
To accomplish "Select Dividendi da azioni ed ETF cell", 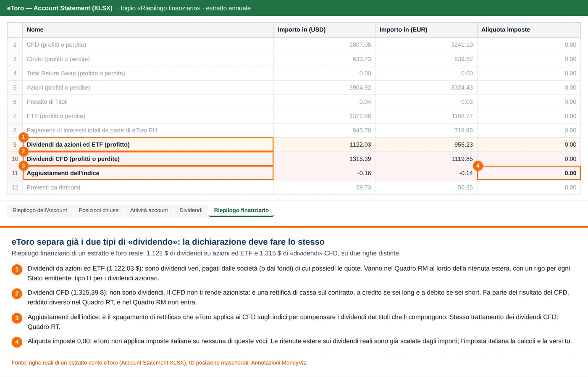I will click(148, 145).
